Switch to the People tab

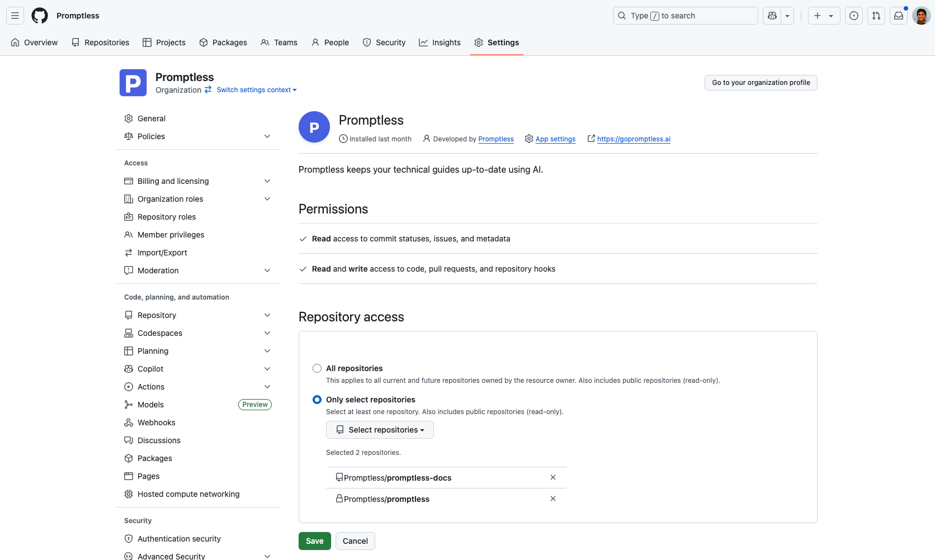(x=330, y=42)
